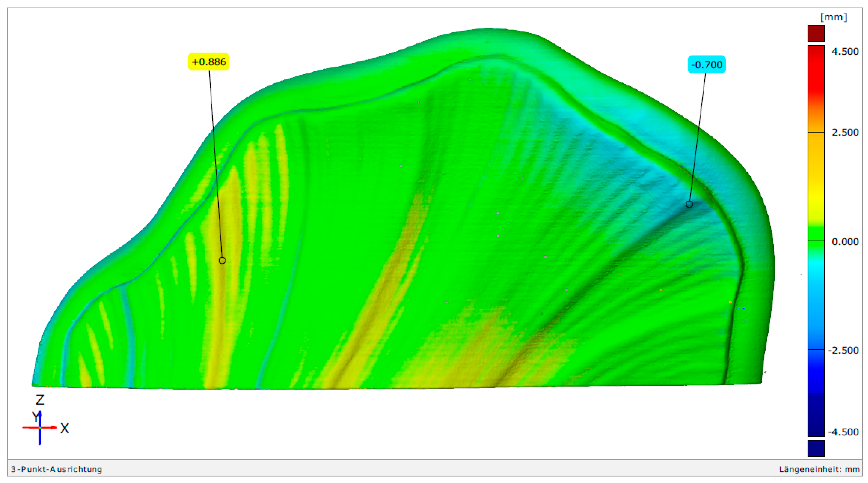Click the dark red overflow swatch atop legend

(x=816, y=33)
